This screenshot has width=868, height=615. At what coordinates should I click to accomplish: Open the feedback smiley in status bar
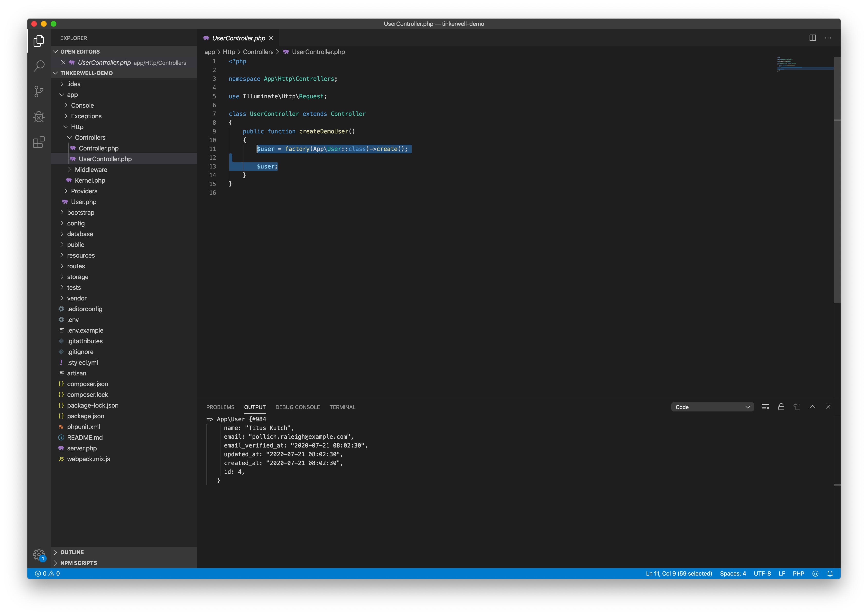point(815,573)
